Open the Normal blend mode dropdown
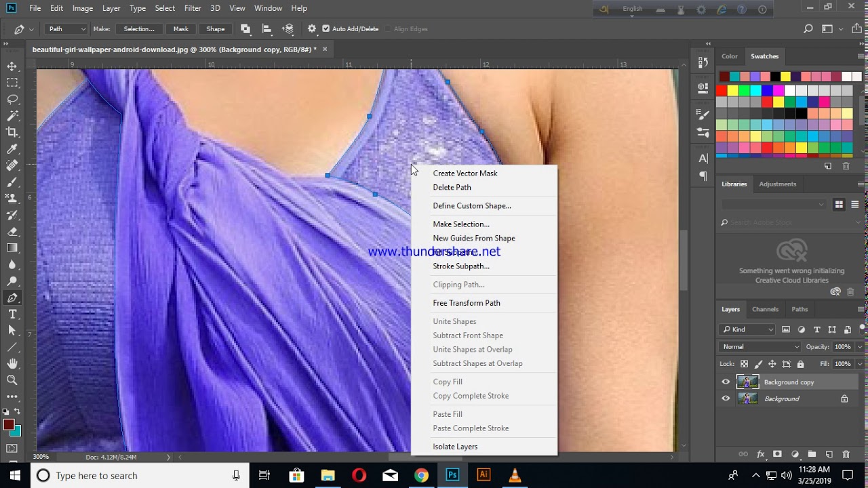 point(760,346)
